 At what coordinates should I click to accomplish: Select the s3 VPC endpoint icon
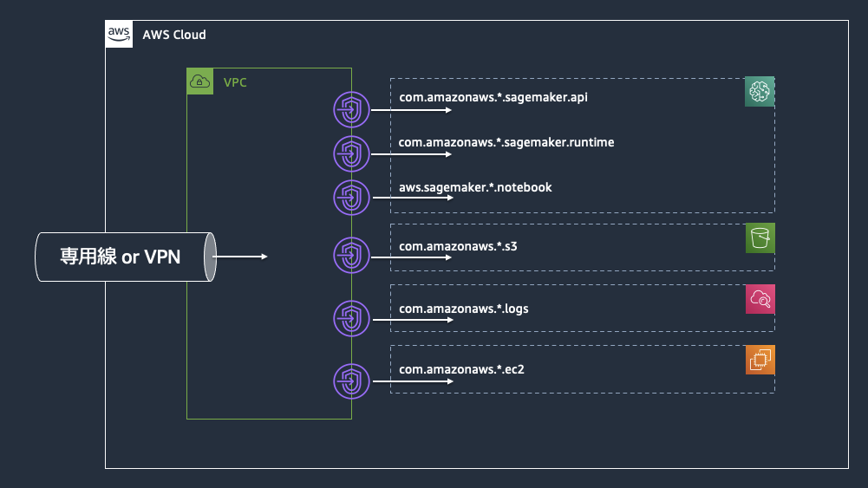[351, 255]
